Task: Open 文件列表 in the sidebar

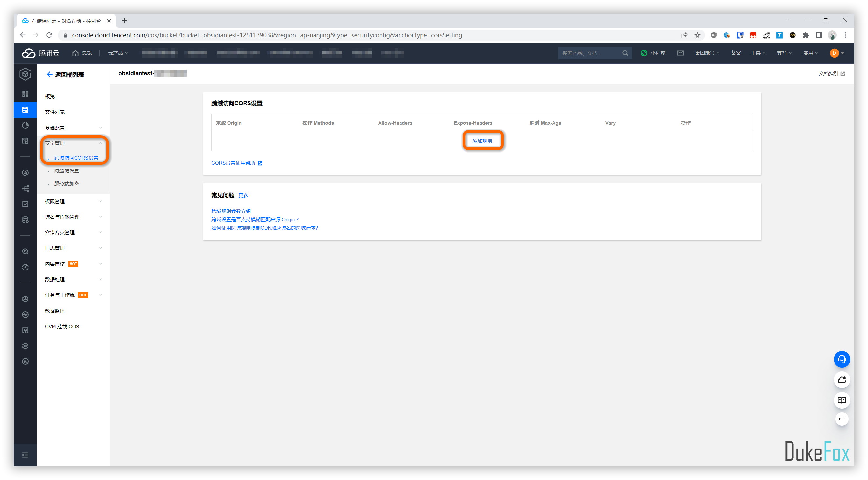Action: pos(54,112)
